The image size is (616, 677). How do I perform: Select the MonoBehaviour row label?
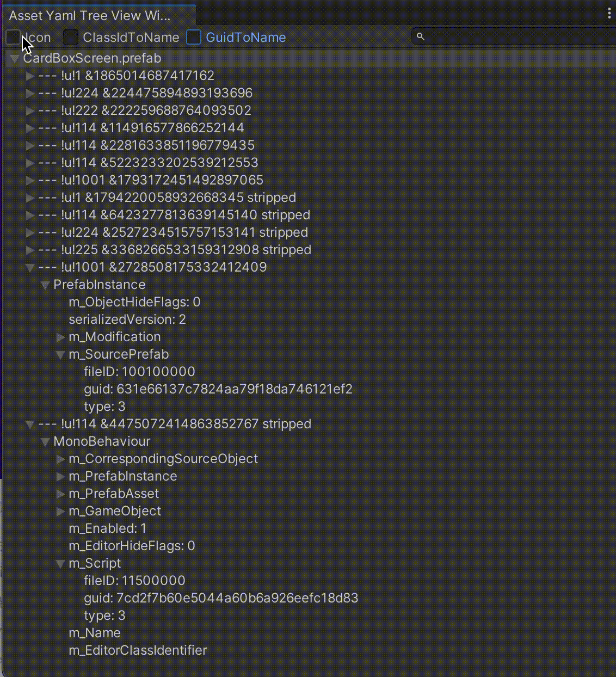(x=102, y=441)
